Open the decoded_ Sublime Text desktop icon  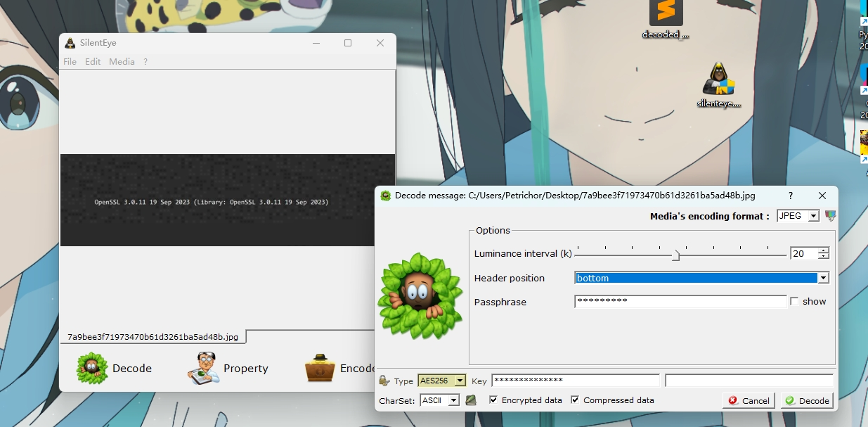pyautogui.click(x=666, y=19)
